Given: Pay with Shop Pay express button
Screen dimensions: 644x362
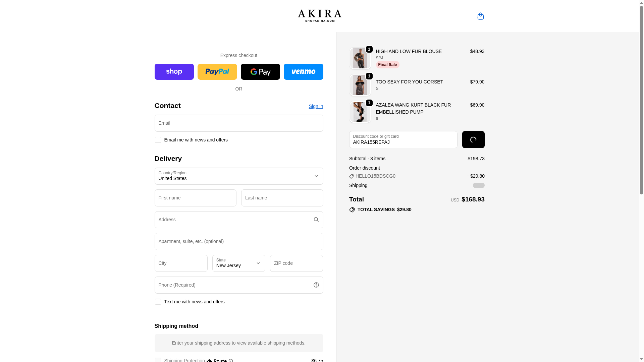Looking at the screenshot, I should 174,72.
